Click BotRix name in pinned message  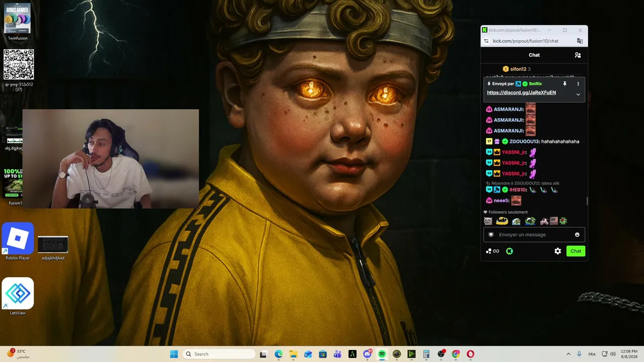click(x=535, y=84)
